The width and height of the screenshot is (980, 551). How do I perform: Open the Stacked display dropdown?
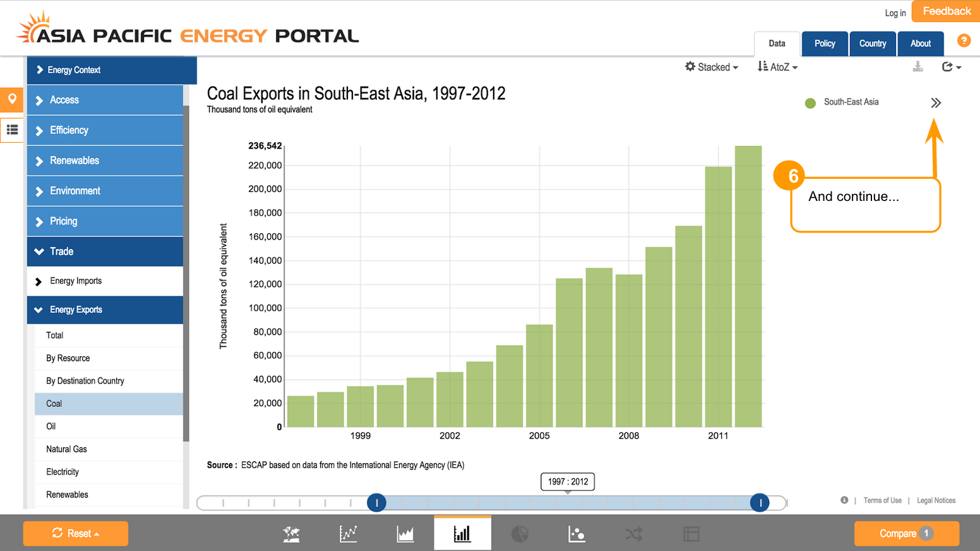pyautogui.click(x=712, y=67)
